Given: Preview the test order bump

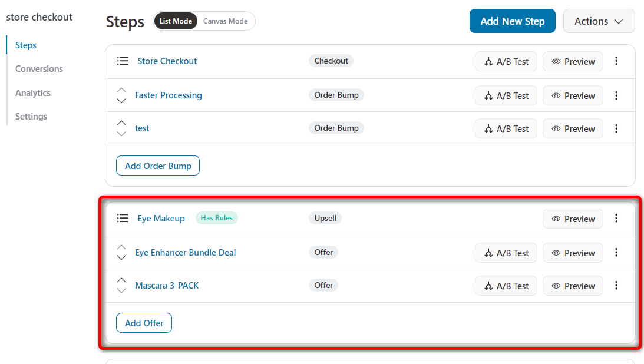Looking at the screenshot, I should coord(573,129).
